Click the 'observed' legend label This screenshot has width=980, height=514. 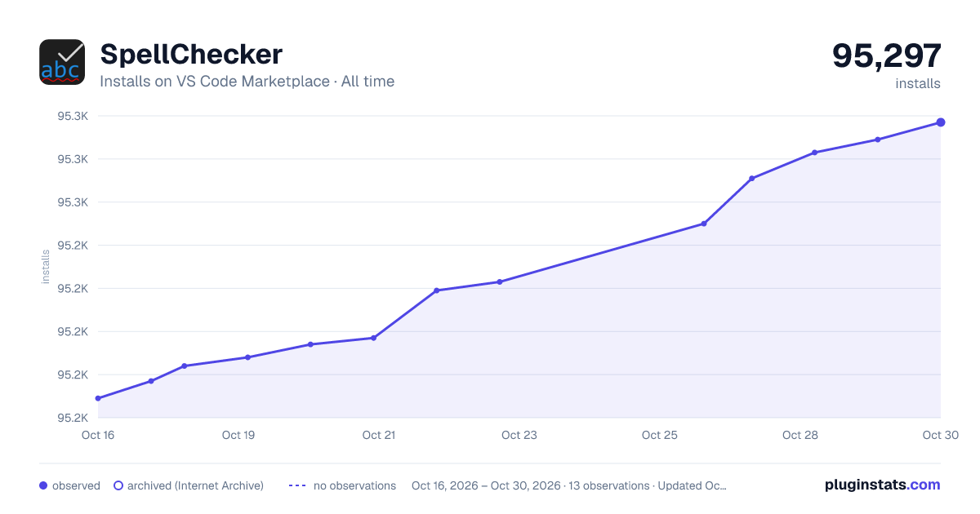(76, 485)
